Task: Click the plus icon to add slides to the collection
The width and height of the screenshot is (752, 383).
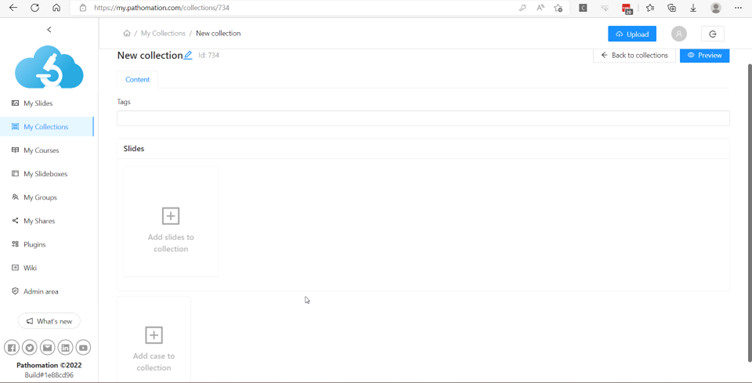Action: point(170,216)
